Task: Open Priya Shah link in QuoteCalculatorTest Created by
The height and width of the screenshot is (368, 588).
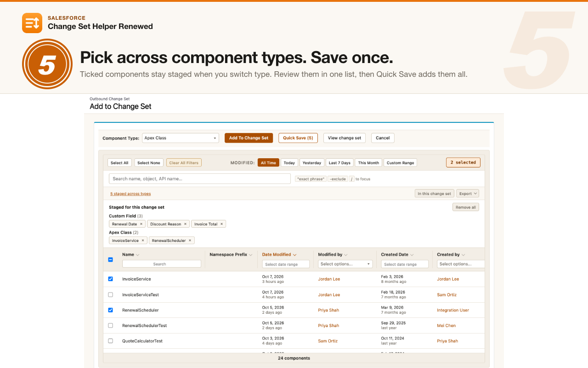Action: coord(447,341)
